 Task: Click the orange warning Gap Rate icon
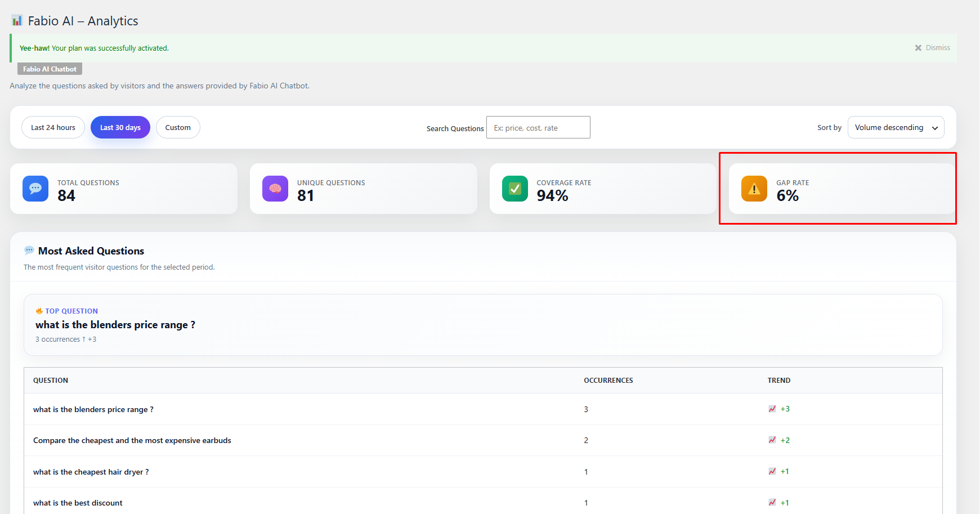754,189
